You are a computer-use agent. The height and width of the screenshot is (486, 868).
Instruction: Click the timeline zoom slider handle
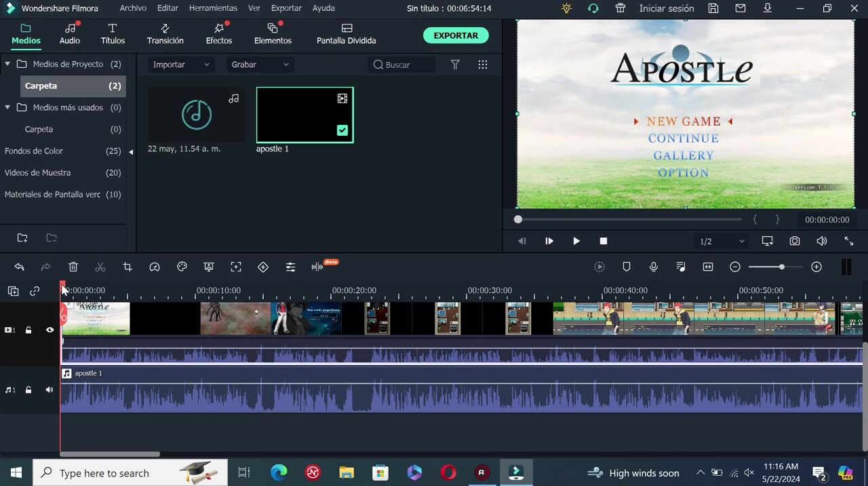782,267
